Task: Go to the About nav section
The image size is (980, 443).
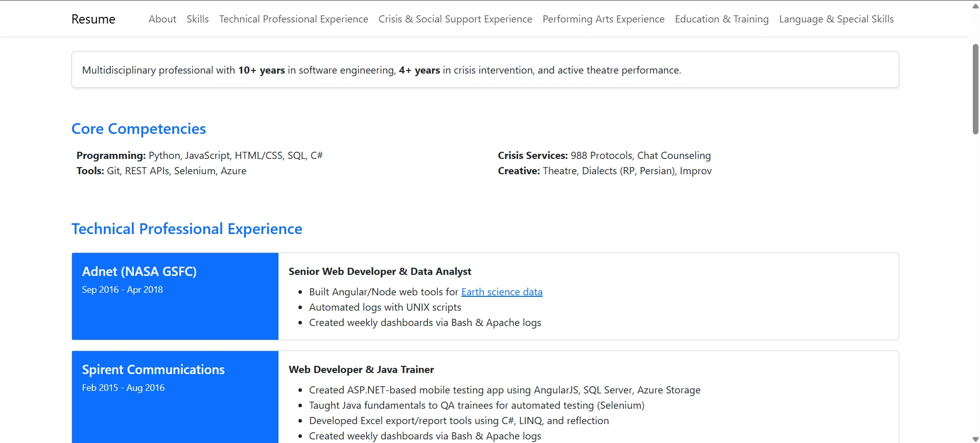Action: point(162,19)
